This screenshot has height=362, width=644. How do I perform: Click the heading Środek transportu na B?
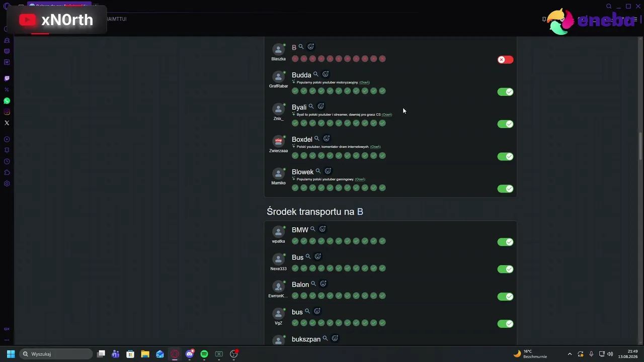315,212
